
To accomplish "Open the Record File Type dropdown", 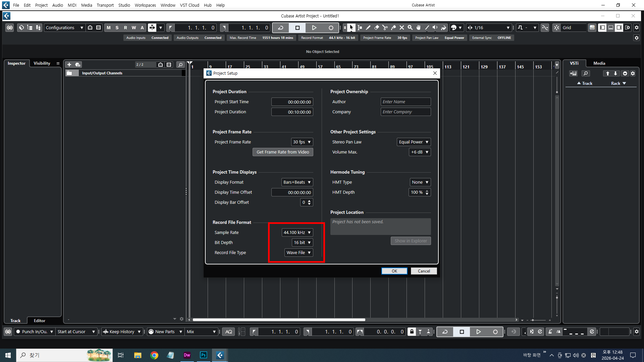I will (x=299, y=252).
